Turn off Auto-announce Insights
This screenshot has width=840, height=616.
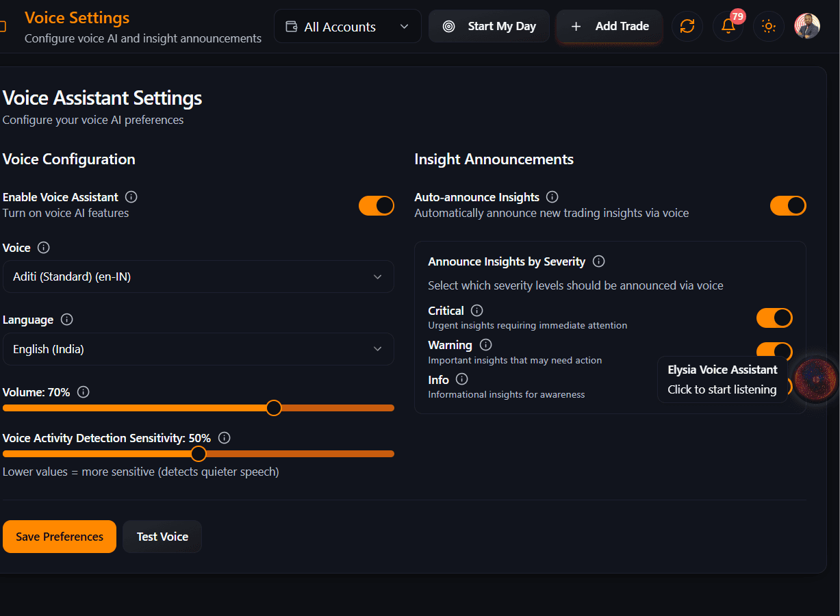click(788, 205)
